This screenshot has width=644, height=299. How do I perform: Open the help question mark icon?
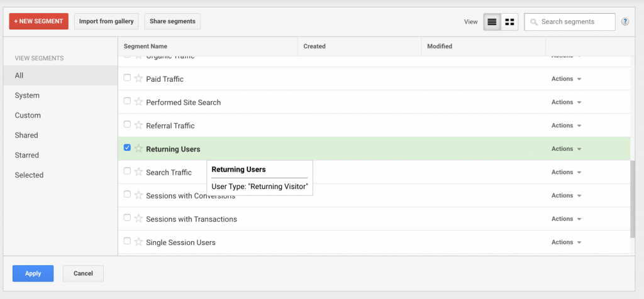(625, 22)
